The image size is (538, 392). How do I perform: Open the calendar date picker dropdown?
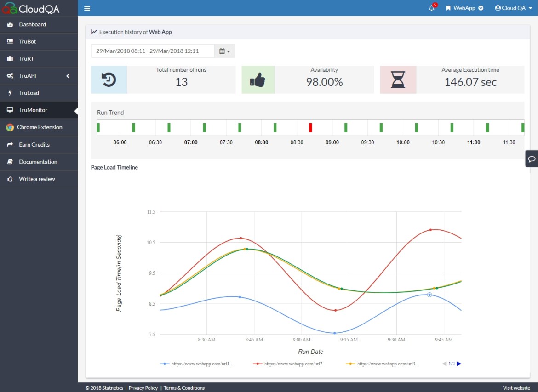pyautogui.click(x=224, y=51)
